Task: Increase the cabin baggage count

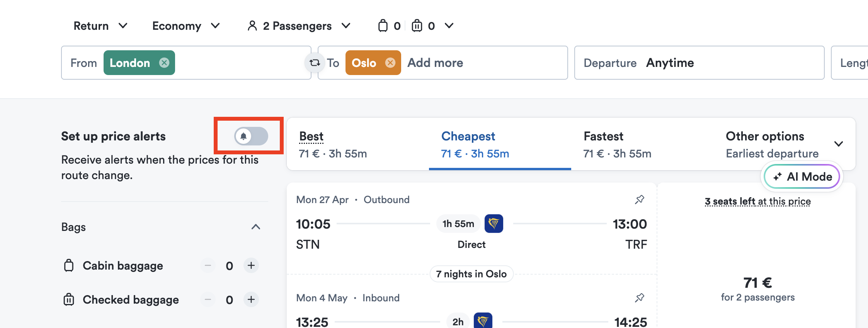Action: point(251,266)
